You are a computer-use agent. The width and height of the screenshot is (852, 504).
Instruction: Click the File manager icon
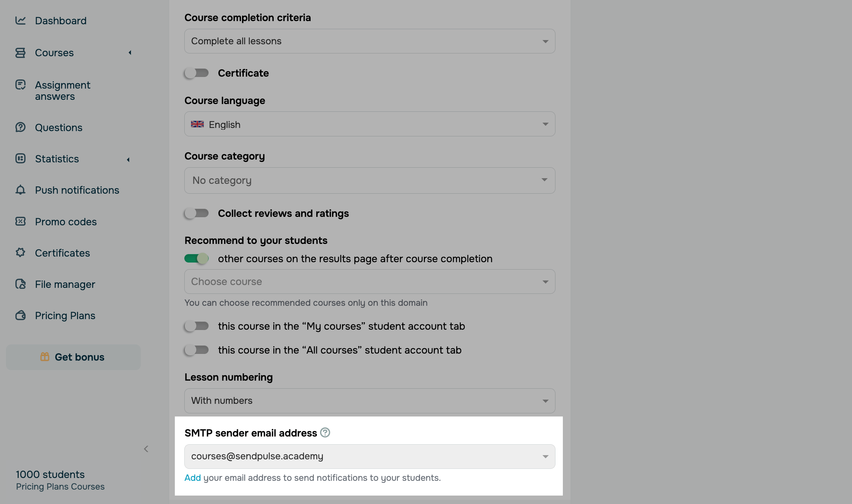tap(20, 284)
